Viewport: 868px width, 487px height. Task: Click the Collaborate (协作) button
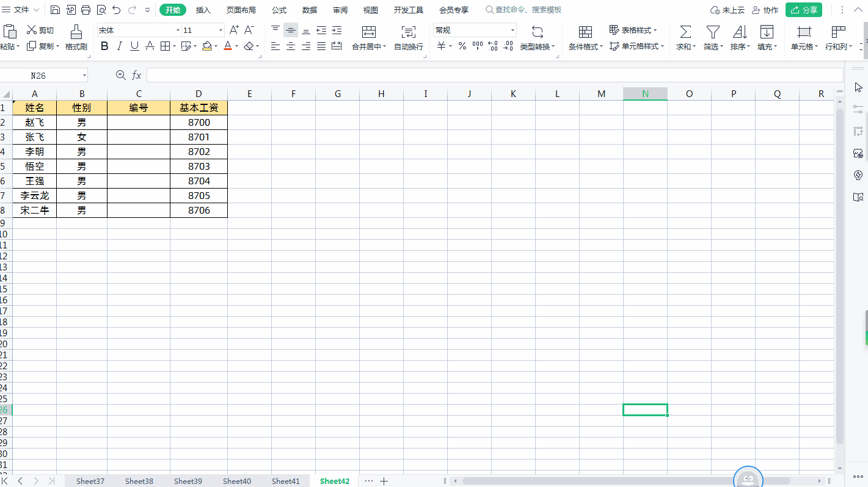tap(765, 10)
